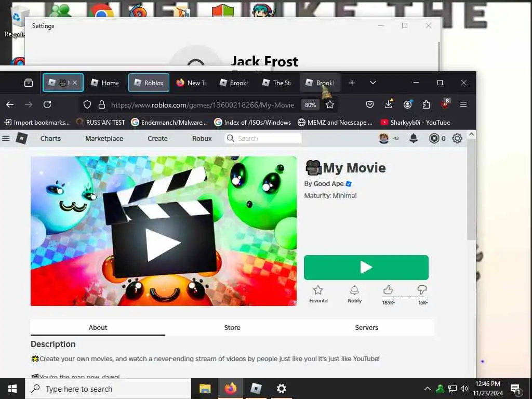
Task: Select the Store tab
Action: point(232,327)
